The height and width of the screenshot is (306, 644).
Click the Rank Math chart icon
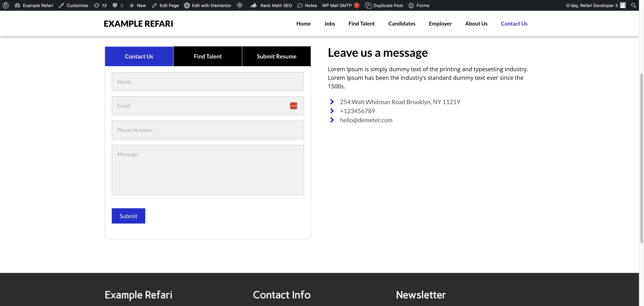(254, 5)
